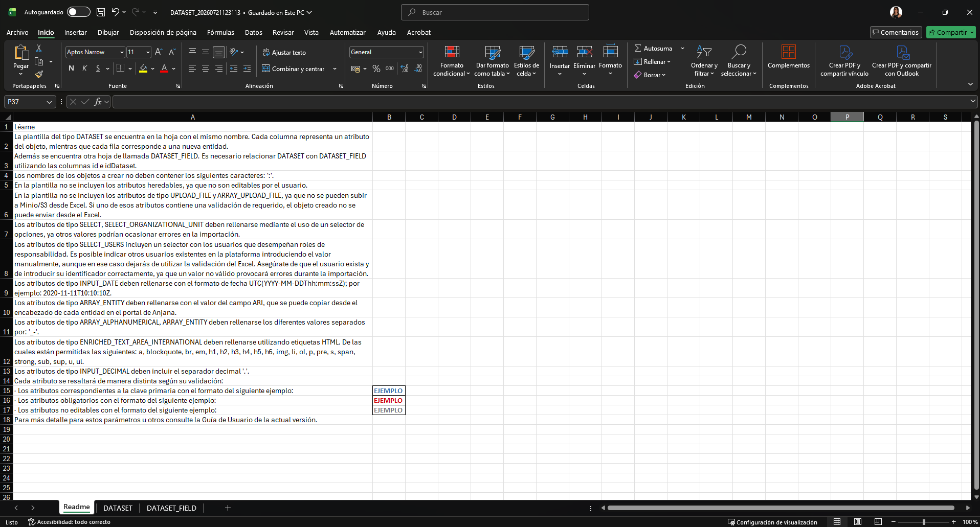Open font color dropdown arrow
Viewport: 980px width, 527px height.
(174, 68)
